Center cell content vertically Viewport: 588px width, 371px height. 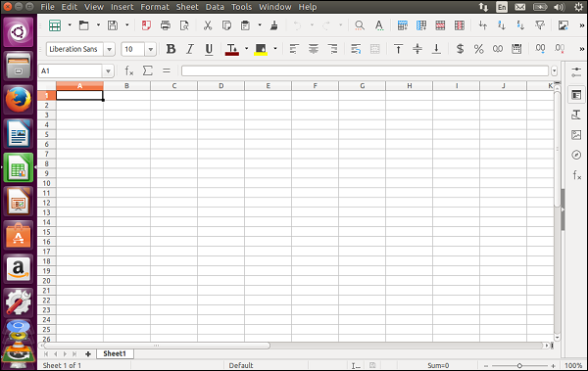[x=417, y=49]
